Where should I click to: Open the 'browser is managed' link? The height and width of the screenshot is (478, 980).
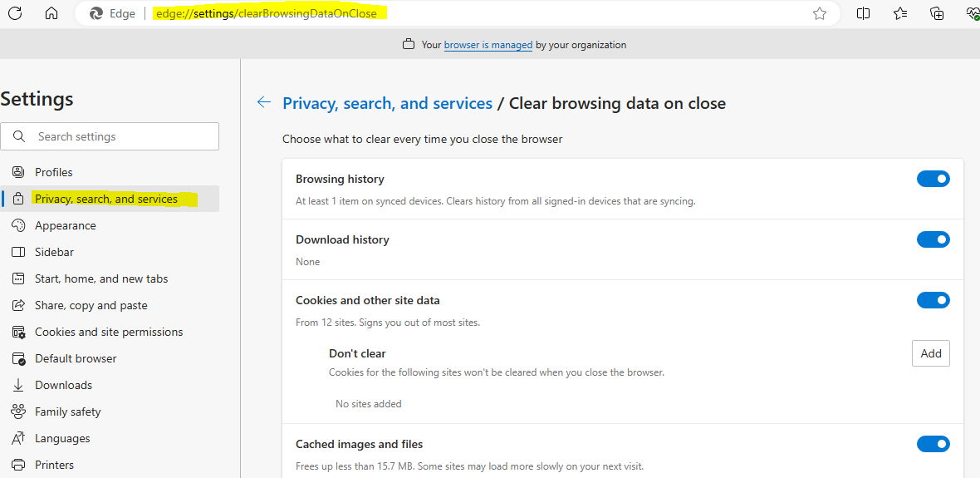tap(488, 45)
